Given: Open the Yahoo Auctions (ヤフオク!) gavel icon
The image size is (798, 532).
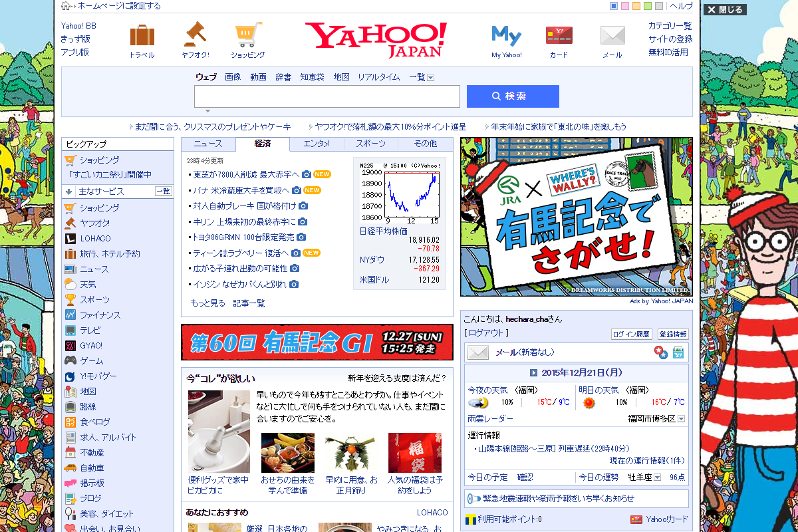Looking at the screenshot, I should [196, 35].
